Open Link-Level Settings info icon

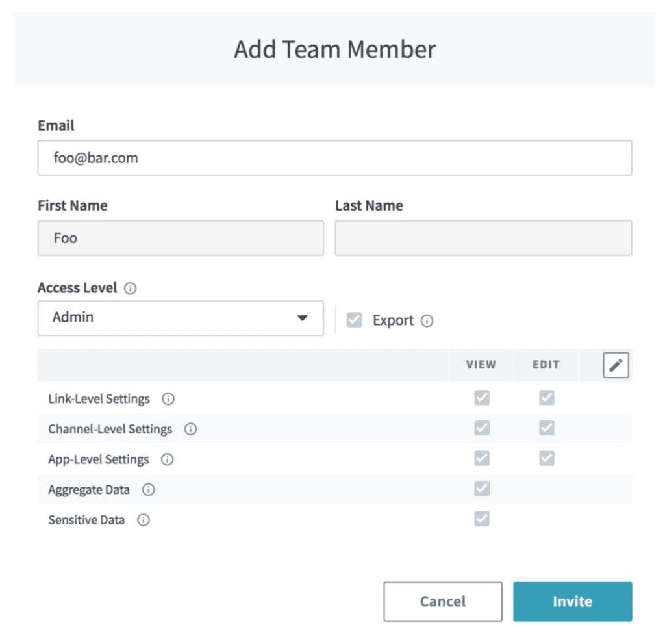168,399
